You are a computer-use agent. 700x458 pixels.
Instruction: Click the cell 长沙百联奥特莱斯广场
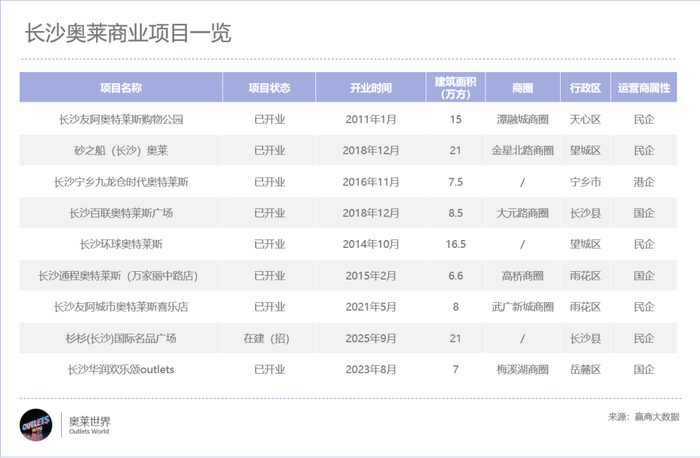point(121,213)
